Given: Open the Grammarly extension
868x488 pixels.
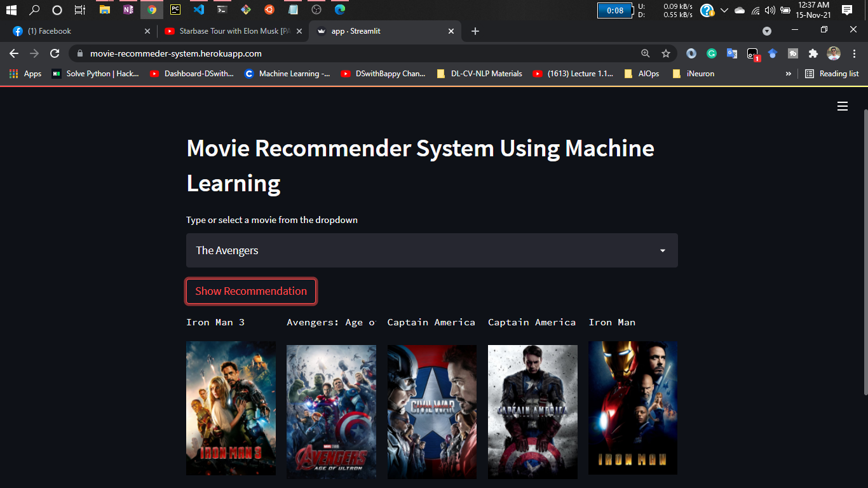Looking at the screenshot, I should (712, 54).
